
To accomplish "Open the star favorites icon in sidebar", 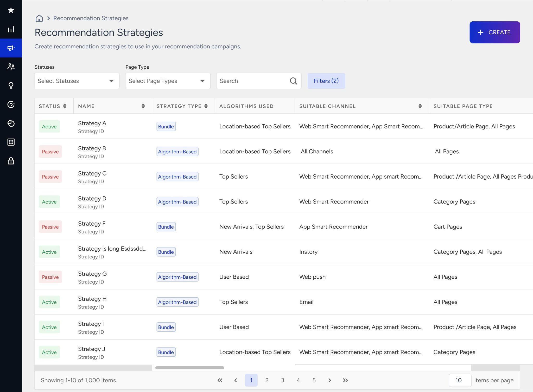I will (x=11, y=10).
